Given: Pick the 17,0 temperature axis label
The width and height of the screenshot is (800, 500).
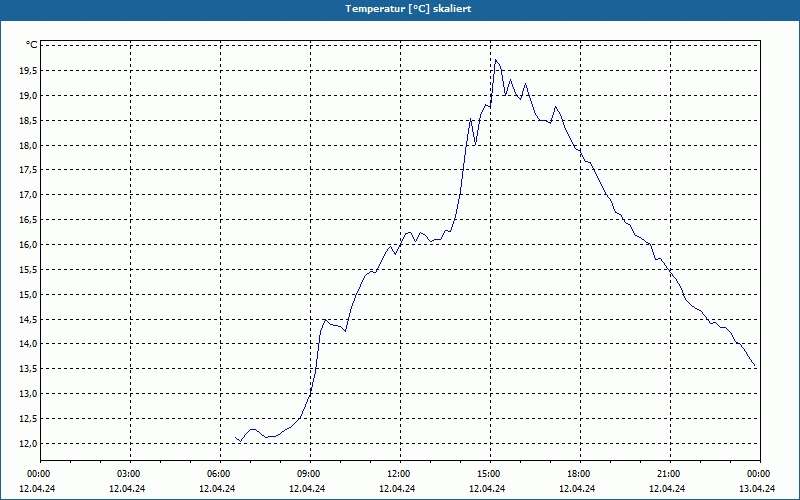Looking at the screenshot, I should tap(28, 195).
